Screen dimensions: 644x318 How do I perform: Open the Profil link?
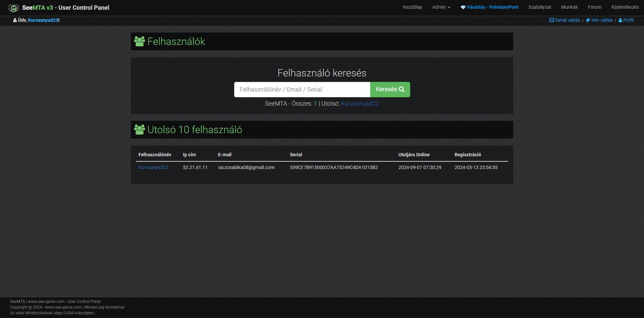[626, 20]
